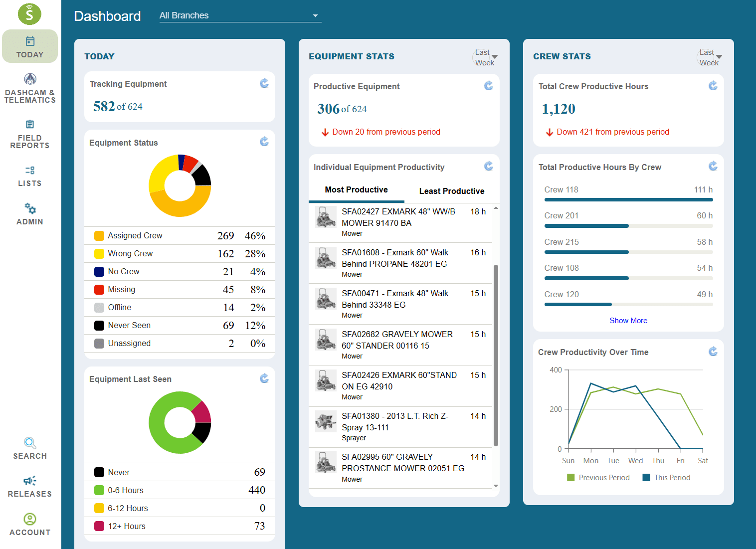Open the Admin gears icon
Screen dimensions: 756x549
pyautogui.click(x=30, y=208)
